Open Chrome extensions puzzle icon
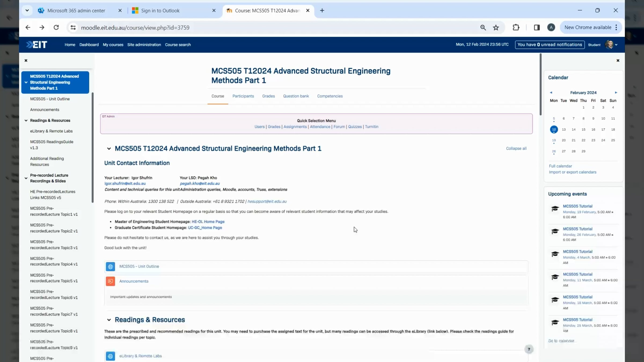 (516, 27)
